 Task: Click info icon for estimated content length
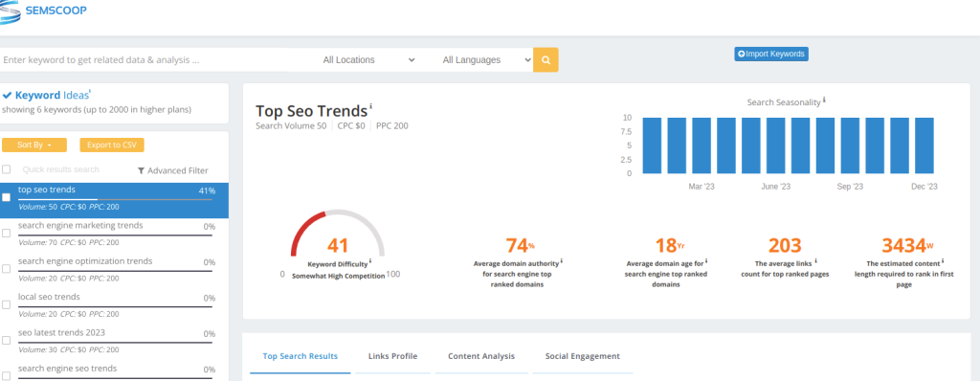coord(943,261)
